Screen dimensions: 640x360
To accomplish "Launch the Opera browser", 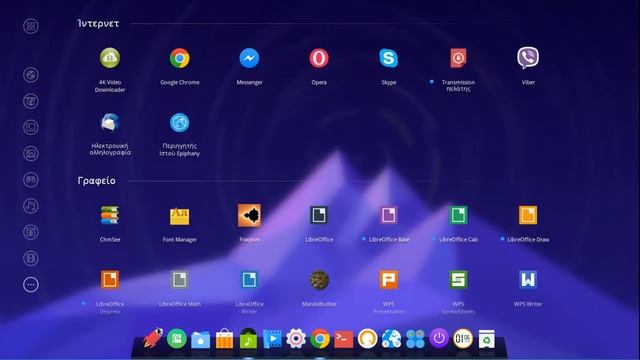I will pos(319,58).
